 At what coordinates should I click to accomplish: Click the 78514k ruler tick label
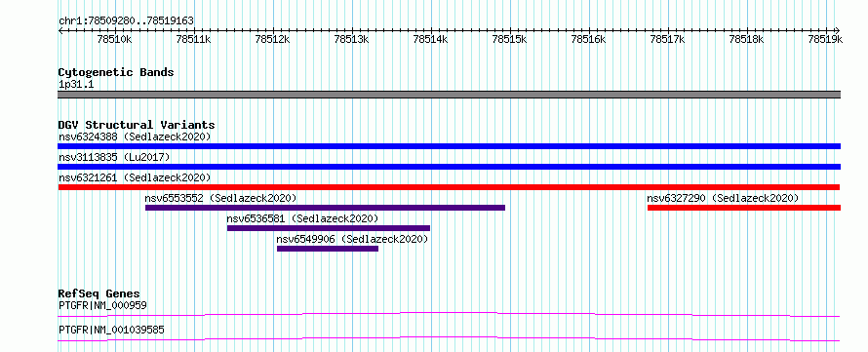pos(431,39)
